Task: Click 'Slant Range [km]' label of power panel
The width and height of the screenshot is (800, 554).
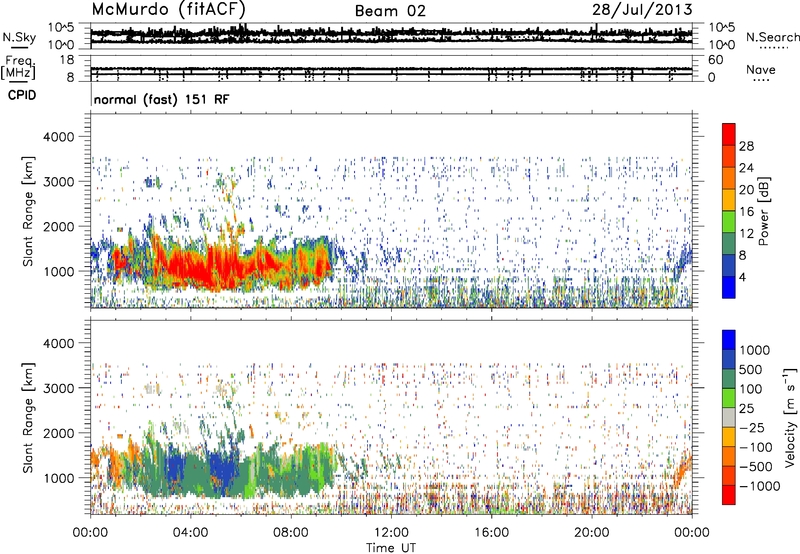Action: [x=28, y=211]
